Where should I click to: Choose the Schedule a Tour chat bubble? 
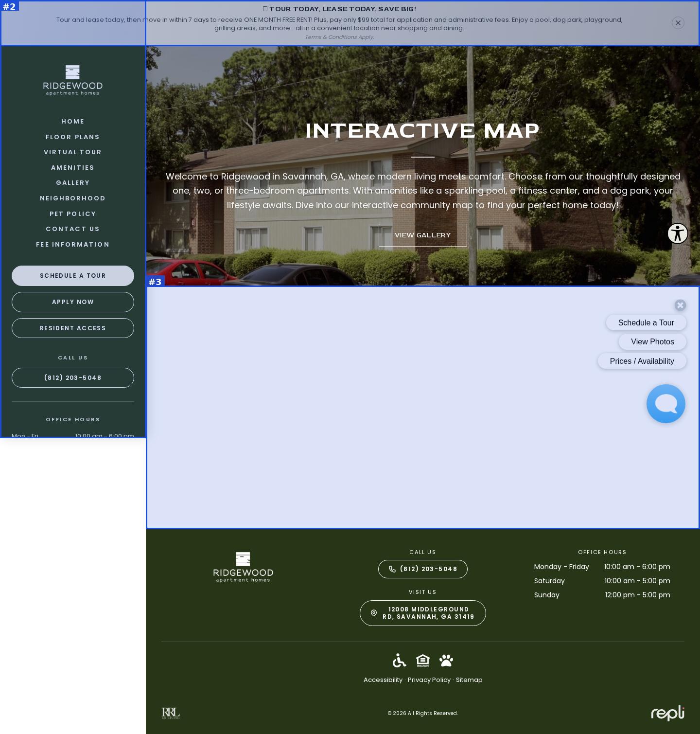(x=646, y=322)
